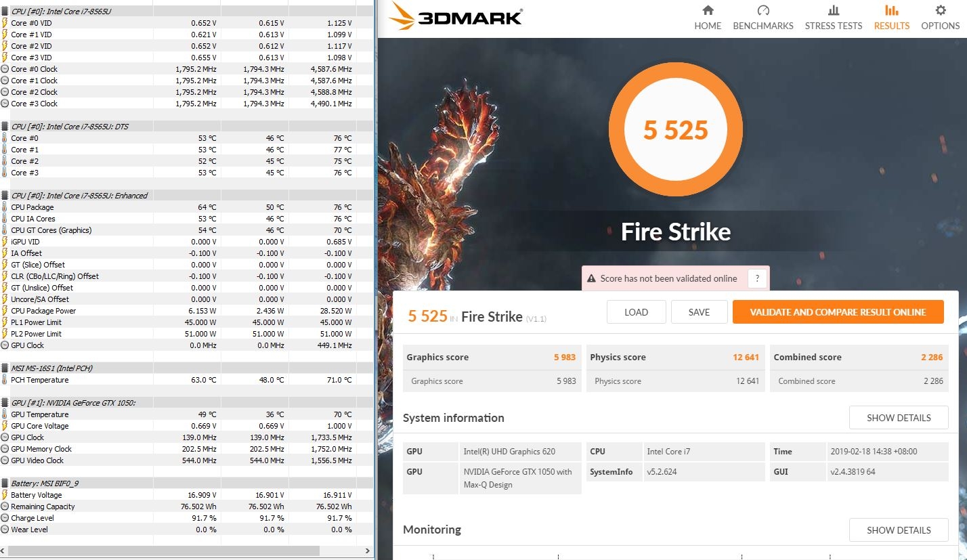
Task: Click the 3DMark logo
Action: [x=455, y=17]
